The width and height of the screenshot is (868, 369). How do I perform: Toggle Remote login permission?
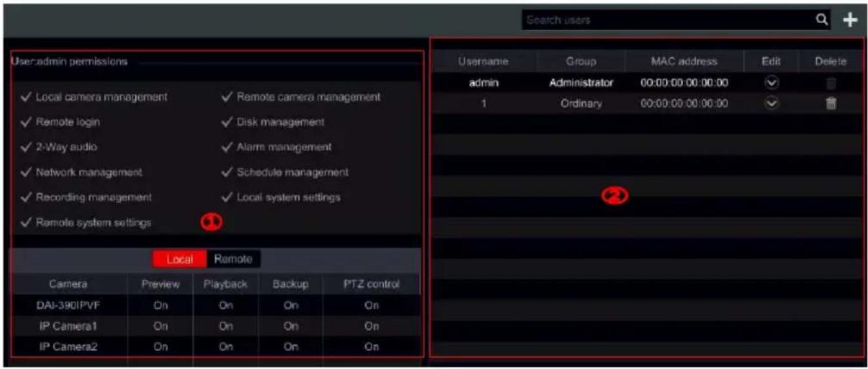pos(60,122)
